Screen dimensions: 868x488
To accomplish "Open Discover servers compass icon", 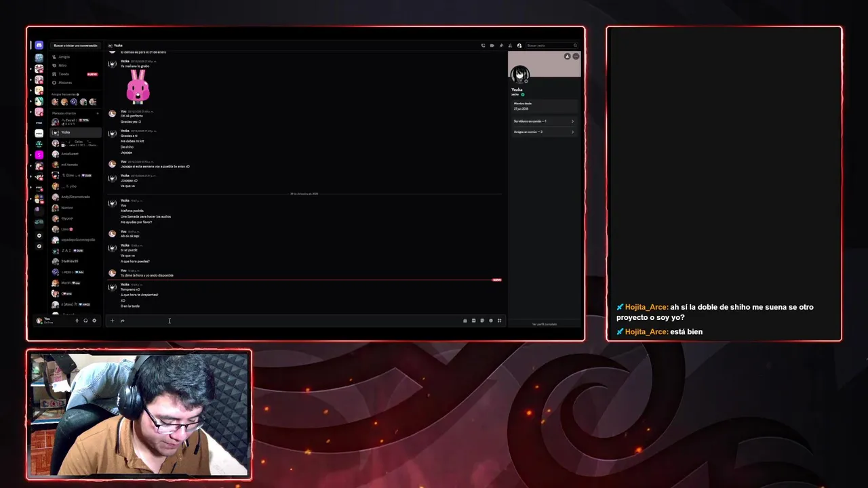I will click(39, 247).
